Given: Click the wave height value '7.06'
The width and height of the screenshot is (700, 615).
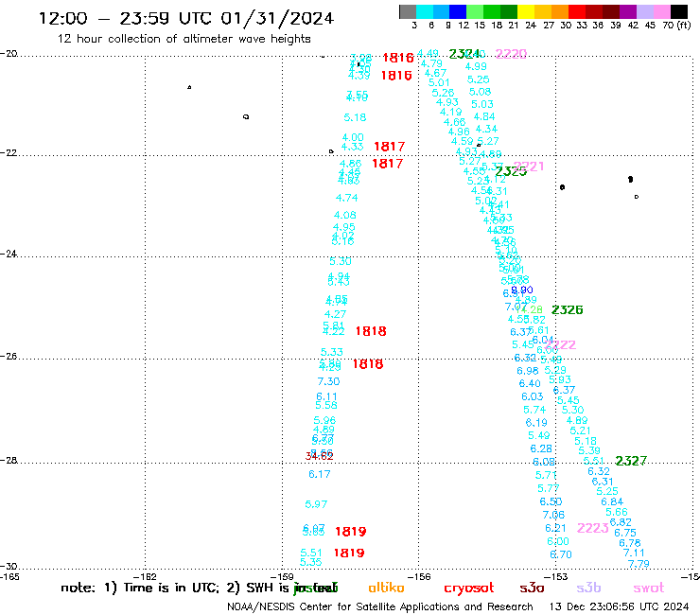Looking at the screenshot, I should click(553, 515).
